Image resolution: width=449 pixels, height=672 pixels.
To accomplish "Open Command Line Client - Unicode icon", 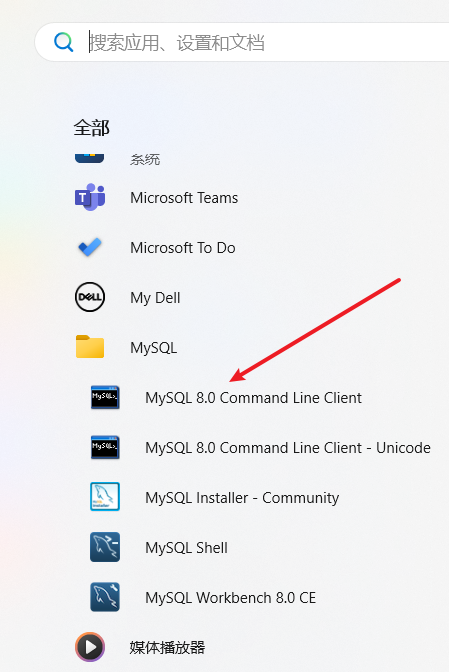I will pos(105,447).
